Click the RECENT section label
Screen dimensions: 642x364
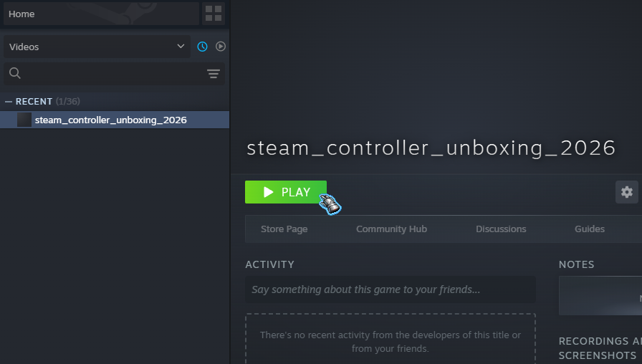pyautogui.click(x=34, y=102)
